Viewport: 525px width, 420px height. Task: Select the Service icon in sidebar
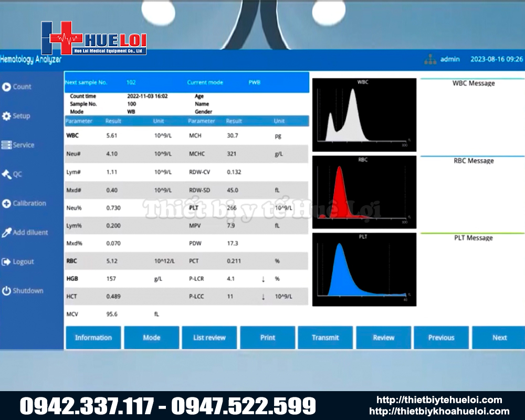(6, 145)
